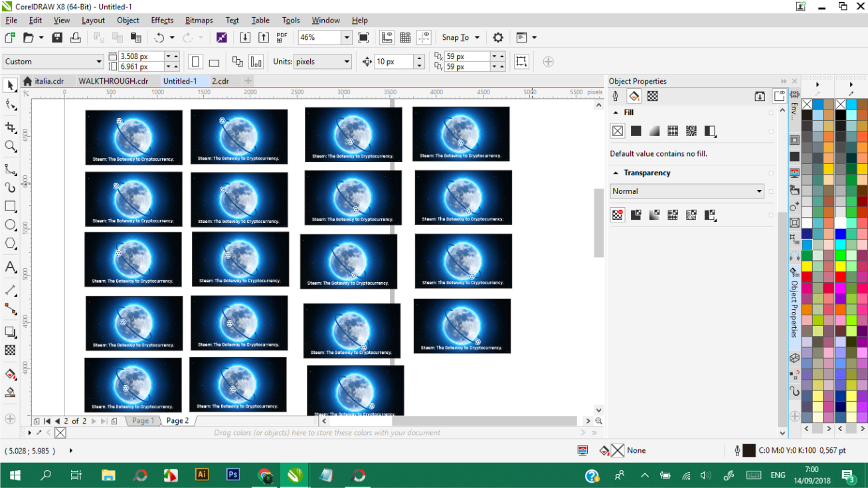
Task: Open the Object menu
Action: tap(128, 21)
